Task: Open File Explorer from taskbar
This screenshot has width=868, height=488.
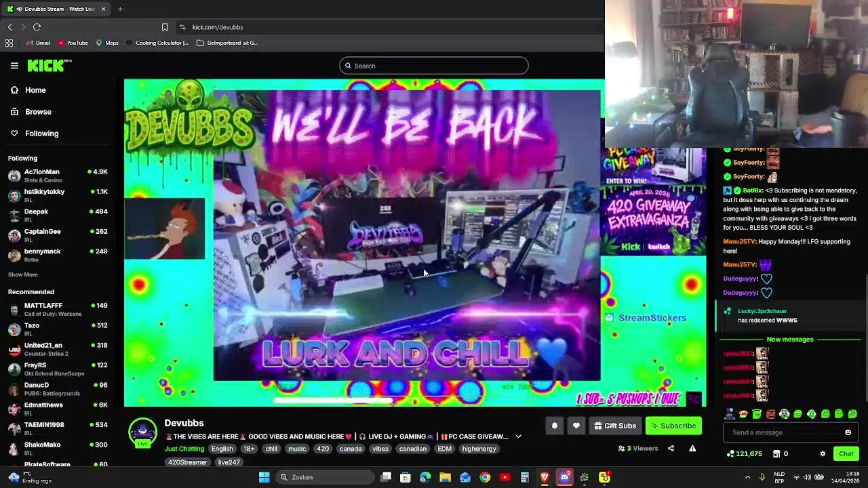Action: [445, 477]
